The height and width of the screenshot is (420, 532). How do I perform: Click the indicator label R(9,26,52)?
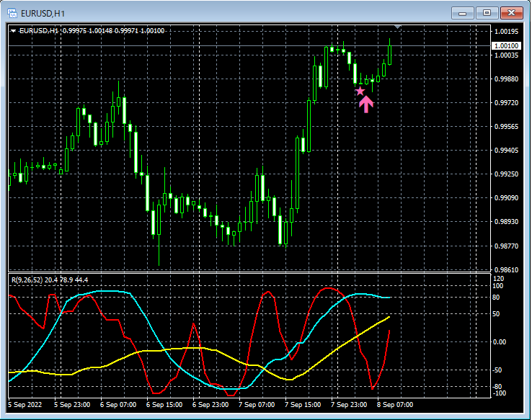27,280
